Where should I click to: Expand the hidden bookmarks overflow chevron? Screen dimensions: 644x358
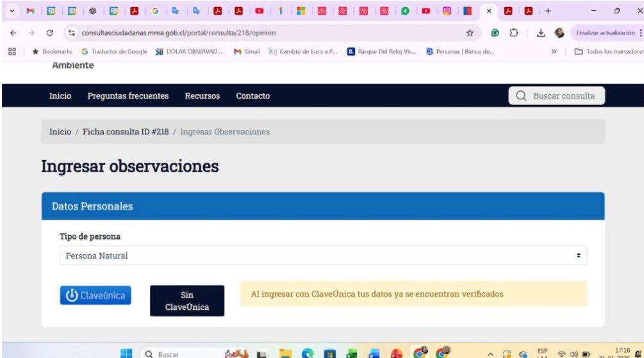click(554, 52)
